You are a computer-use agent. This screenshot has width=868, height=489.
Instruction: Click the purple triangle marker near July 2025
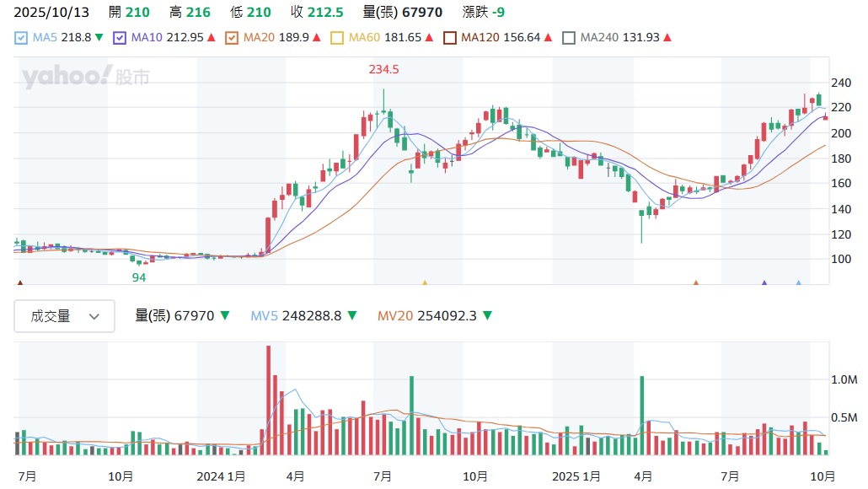point(764,284)
